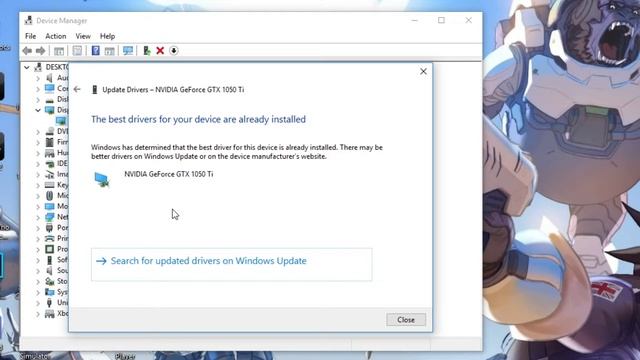Open Properties via the toolbar sheet icon

pyautogui.click(x=77, y=51)
